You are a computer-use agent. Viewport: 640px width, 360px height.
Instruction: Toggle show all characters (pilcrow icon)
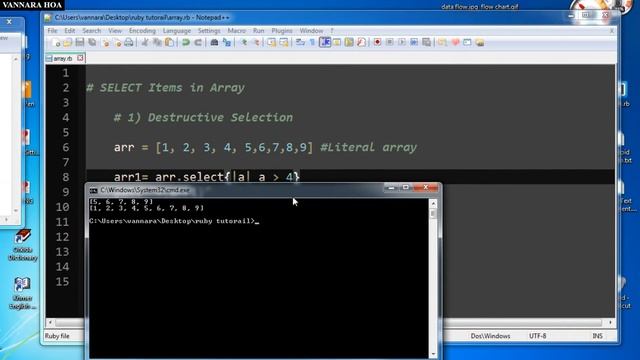point(312,42)
